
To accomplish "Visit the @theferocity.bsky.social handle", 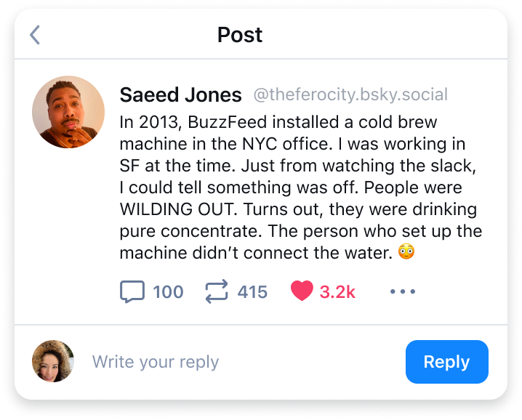I will pos(350,95).
